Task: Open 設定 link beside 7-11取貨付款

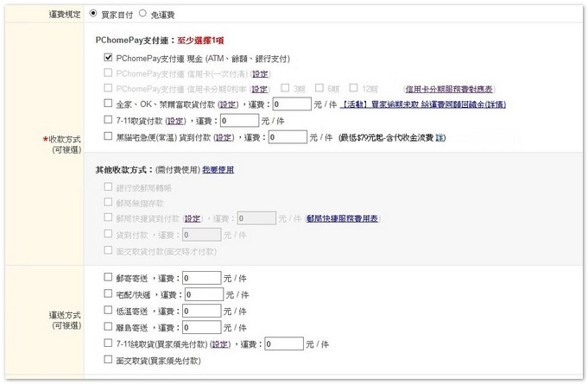Action: coord(175,121)
